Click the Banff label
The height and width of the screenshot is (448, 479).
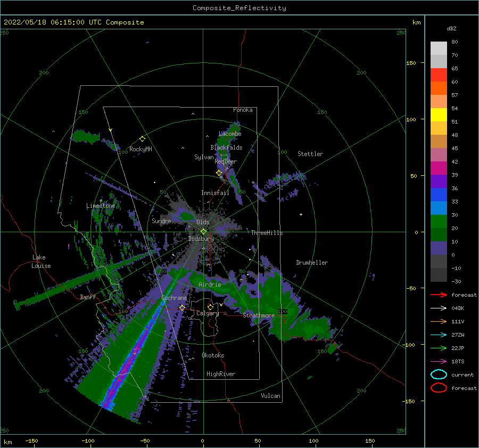[x=88, y=297]
